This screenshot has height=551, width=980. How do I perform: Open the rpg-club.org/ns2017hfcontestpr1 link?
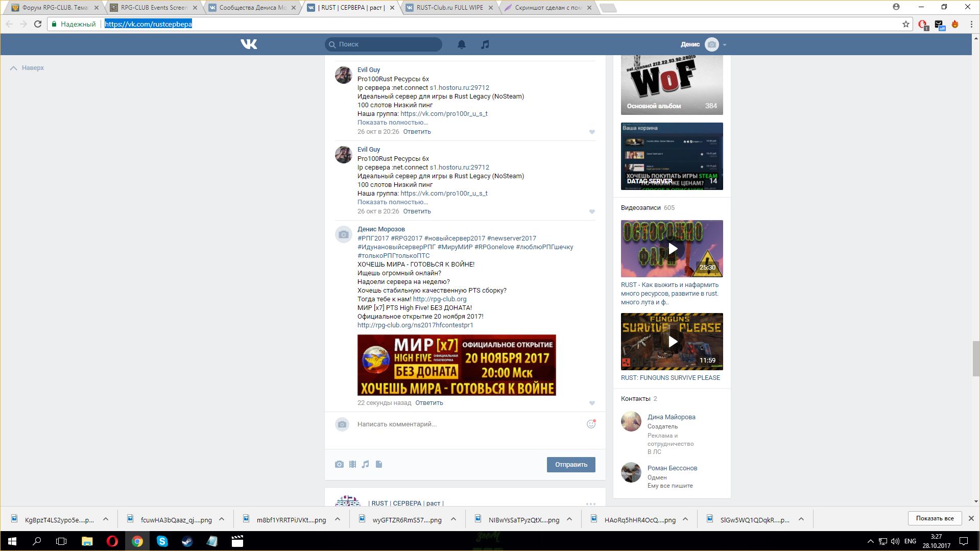(x=415, y=325)
